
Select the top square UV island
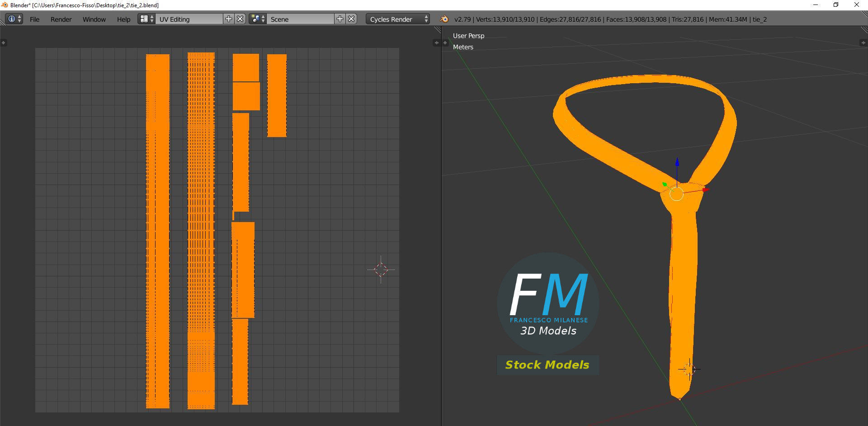point(246,68)
